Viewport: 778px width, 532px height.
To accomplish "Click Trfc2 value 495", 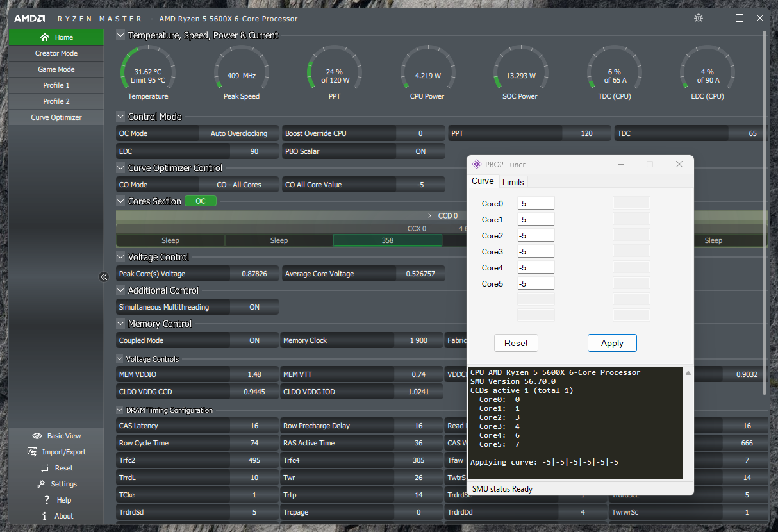I will (254, 460).
